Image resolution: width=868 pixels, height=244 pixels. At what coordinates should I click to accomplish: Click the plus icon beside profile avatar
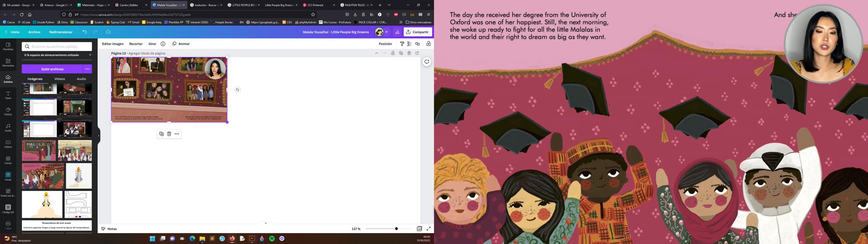click(387, 32)
